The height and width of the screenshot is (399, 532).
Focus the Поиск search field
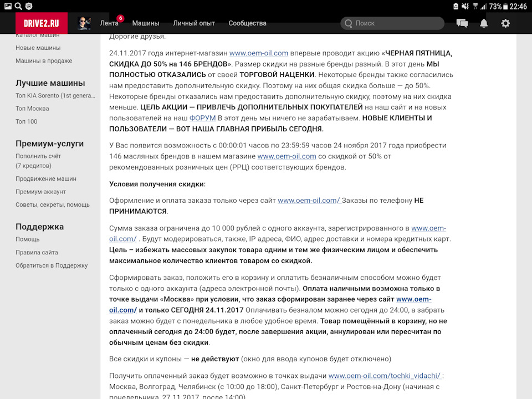click(x=392, y=23)
